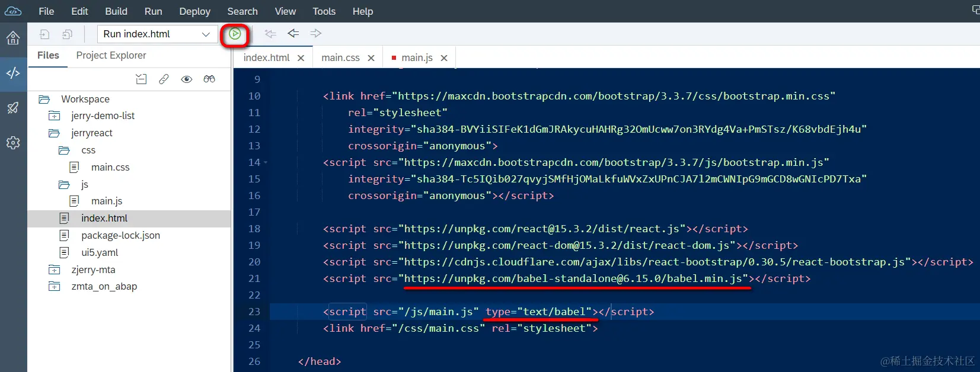Place cursor on the type="text/babel" attribute

(538, 312)
